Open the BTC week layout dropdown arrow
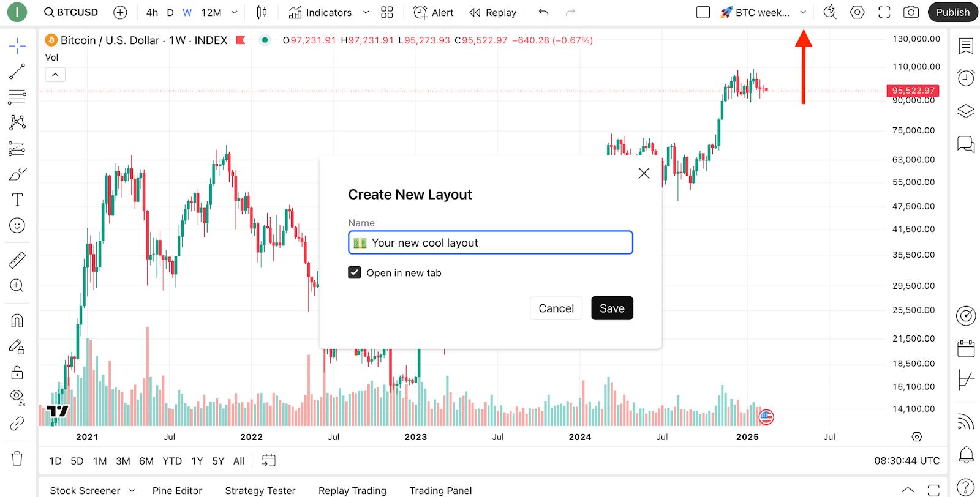This screenshot has width=980, height=497. tap(803, 12)
